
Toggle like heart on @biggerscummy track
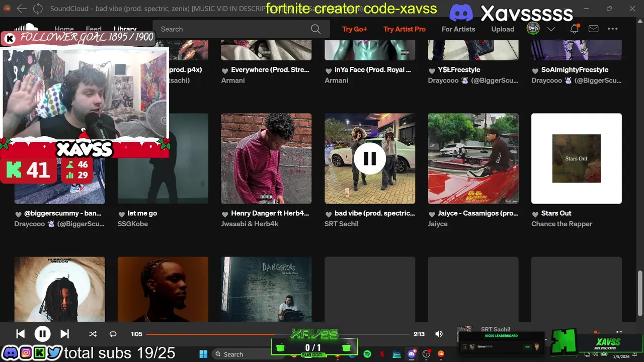(18, 214)
